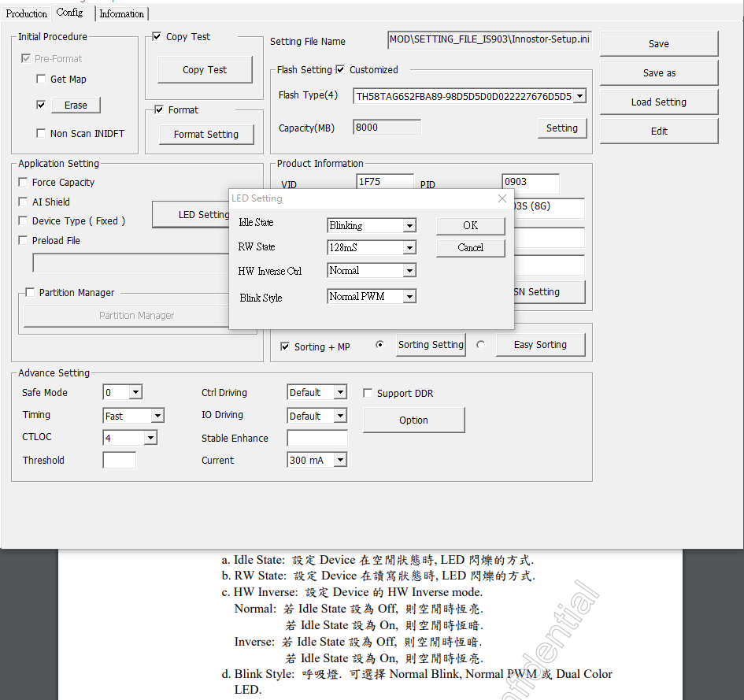This screenshot has width=744, height=700.
Task: Open the Information tab
Action: pyautogui.click(x=122, y=13)
